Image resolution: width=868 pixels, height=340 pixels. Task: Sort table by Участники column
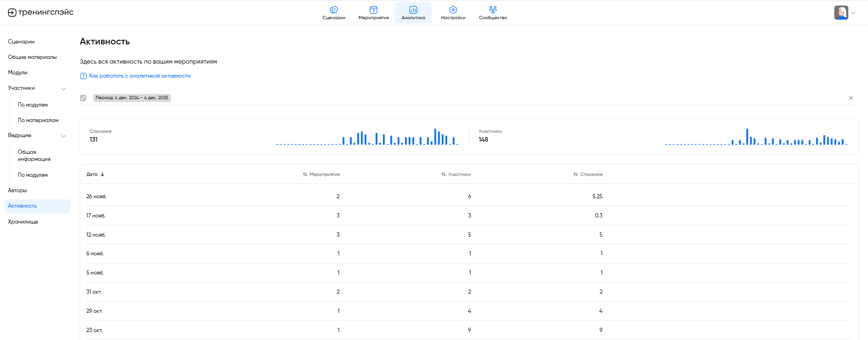pos(456,174)
